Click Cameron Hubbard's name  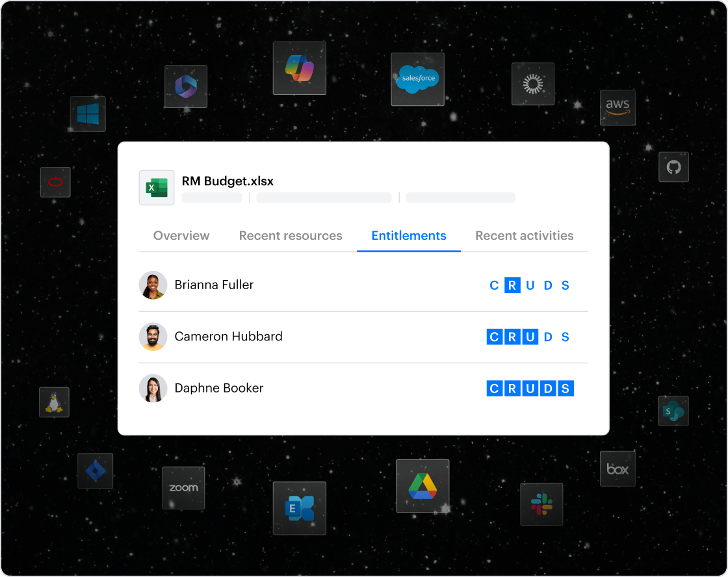tap(228, 337)
